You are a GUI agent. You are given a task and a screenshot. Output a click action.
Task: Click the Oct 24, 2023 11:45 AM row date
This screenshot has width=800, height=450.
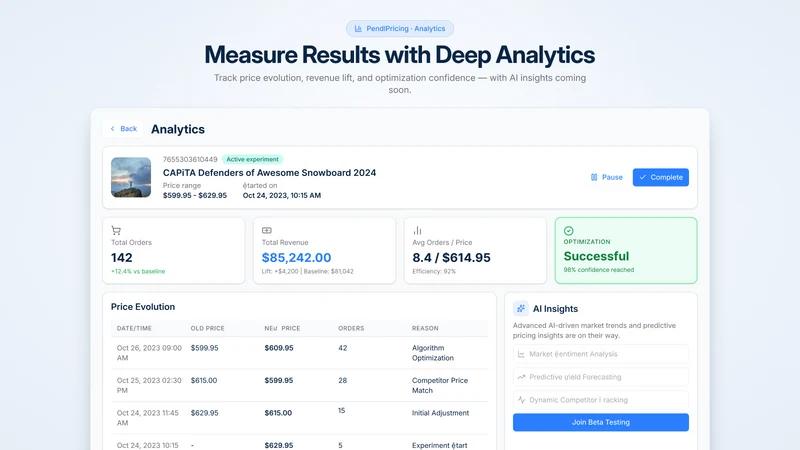tap(148, 418)
